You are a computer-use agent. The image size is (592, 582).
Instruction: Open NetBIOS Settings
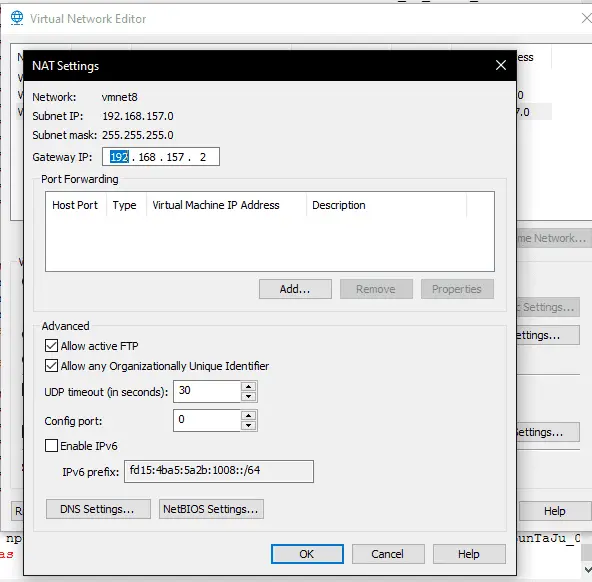[211, 509]
